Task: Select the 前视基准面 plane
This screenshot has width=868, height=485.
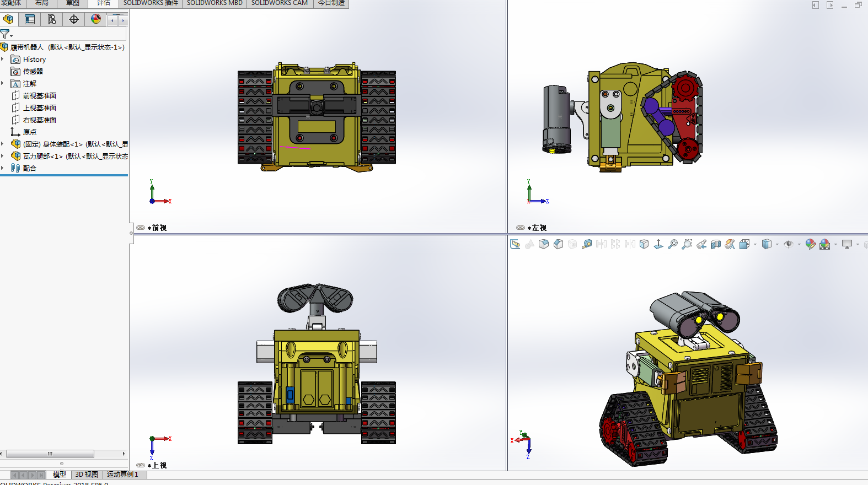Action: point(34,95)
